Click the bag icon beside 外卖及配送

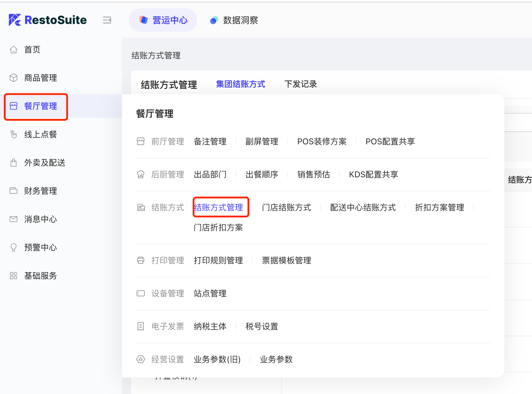coord(14,163)
